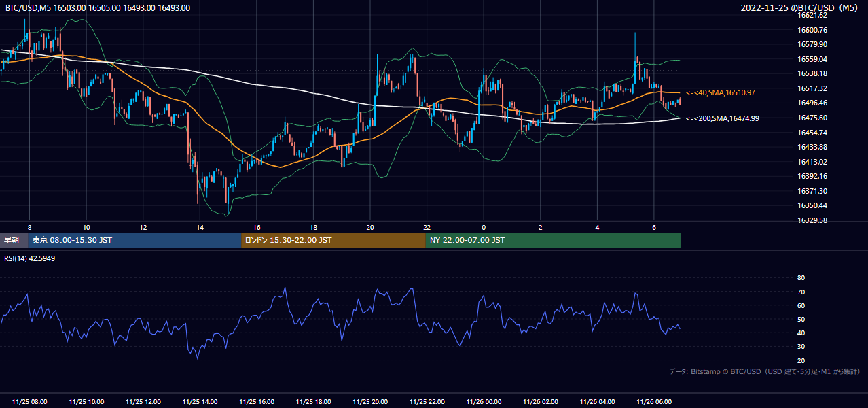
Task: Click the Bitstamp data source credit text
Action: coord(765,371)
